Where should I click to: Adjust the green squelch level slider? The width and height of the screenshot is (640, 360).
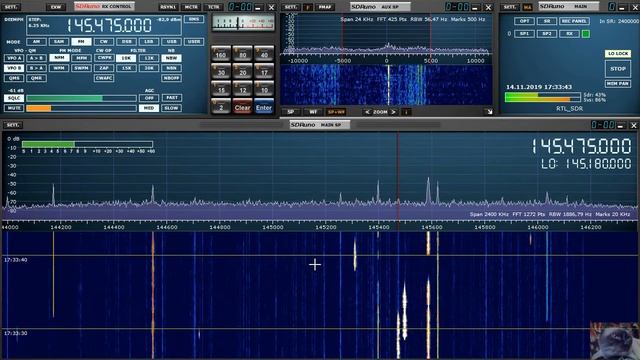click(81, 98)
